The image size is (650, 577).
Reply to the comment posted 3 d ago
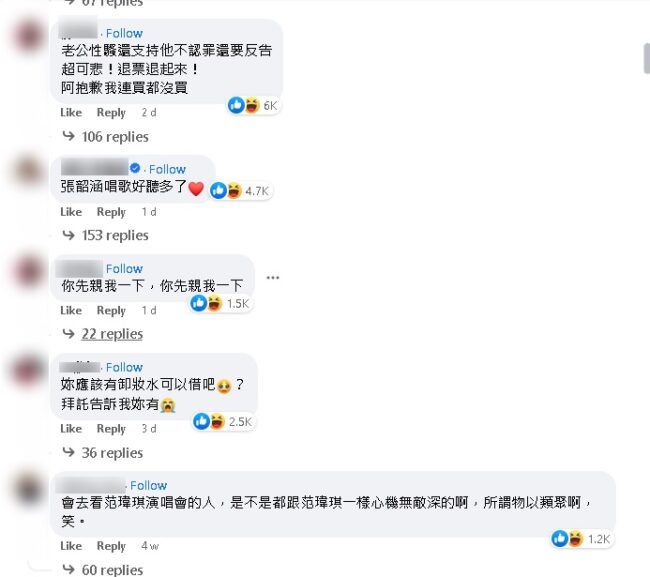pos(111,429)
